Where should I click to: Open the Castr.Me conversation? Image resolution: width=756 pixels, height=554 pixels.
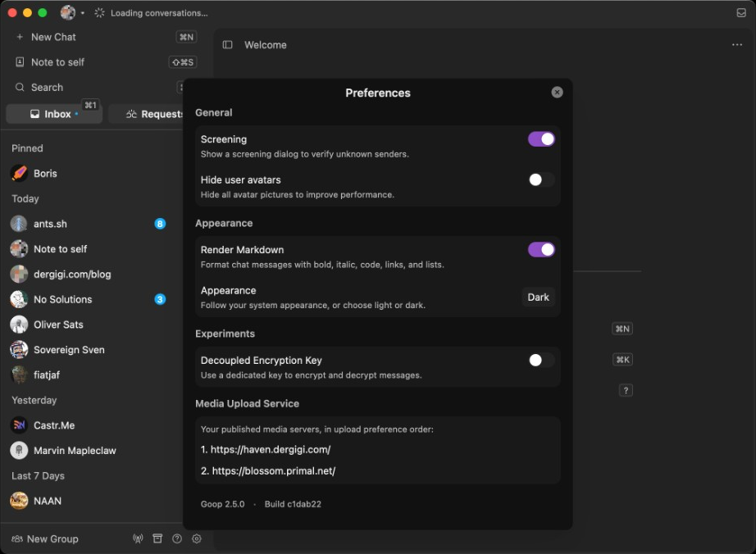coord(92,425)
